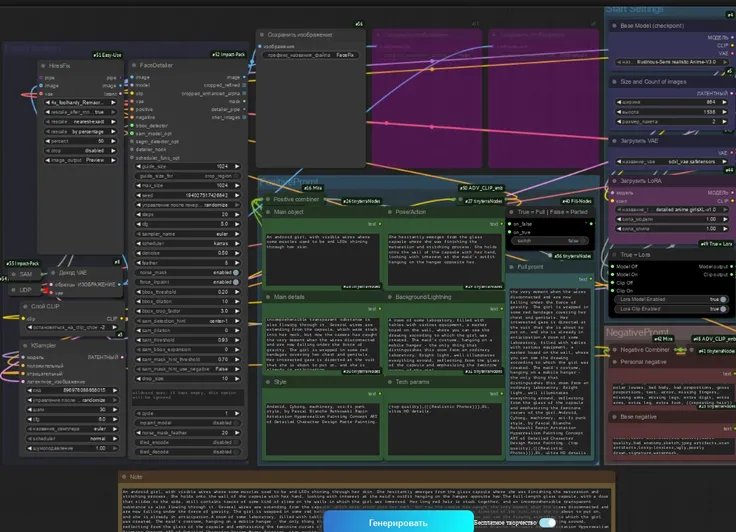Increase the steps value with its right arrow
This screenshot has width=736, height=532.
238,213
